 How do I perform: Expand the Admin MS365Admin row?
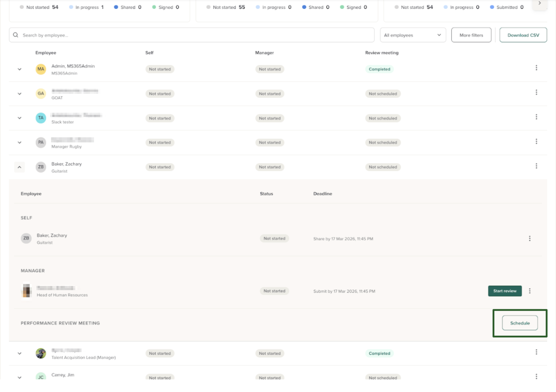coord(19,69)
